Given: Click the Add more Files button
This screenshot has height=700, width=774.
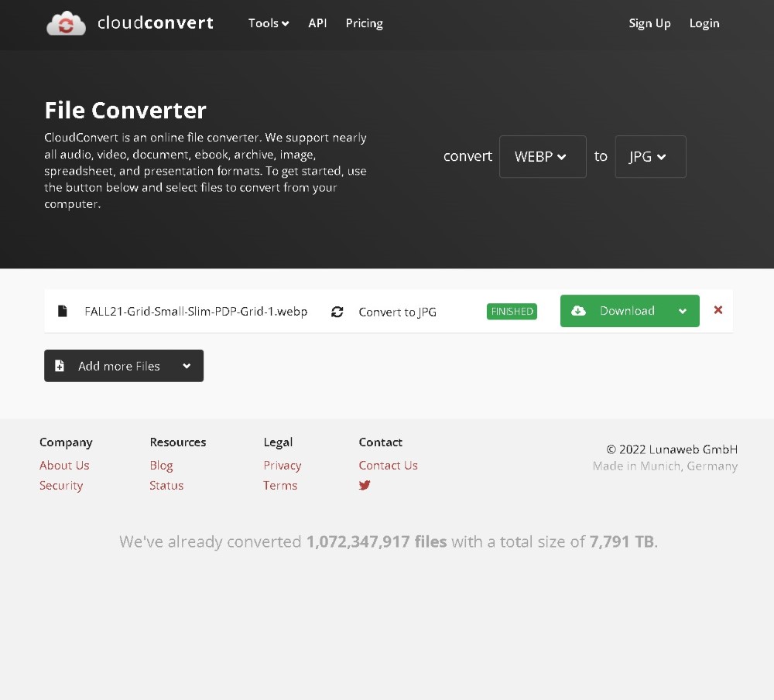Looking at the screenshot, I should (124, 366).
